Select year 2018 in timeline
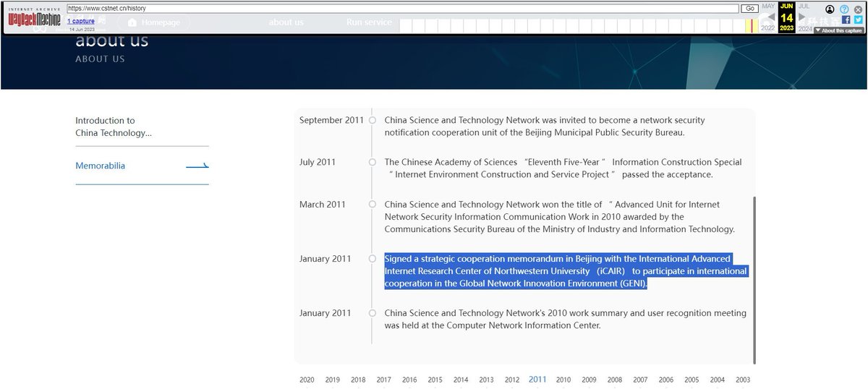 (x=358, y=380)
